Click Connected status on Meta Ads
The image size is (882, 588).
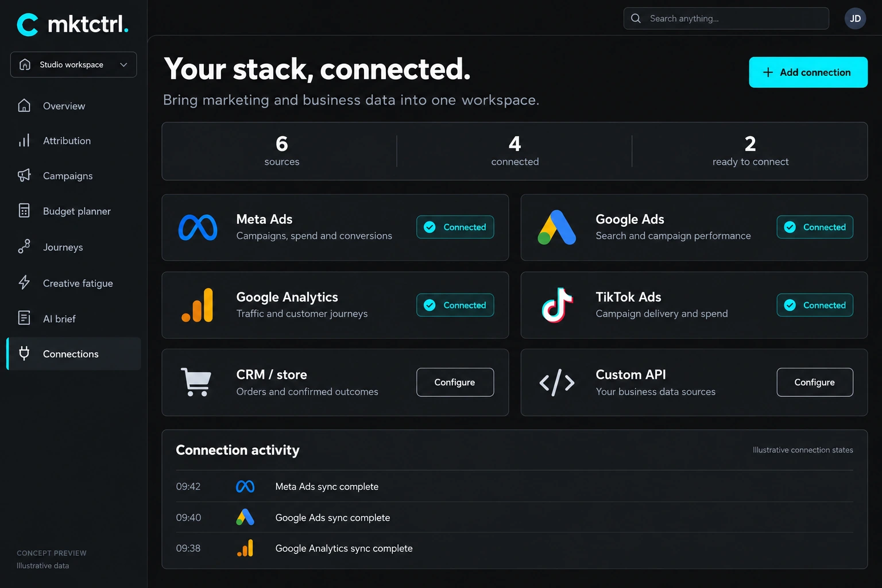coord(455,227)
